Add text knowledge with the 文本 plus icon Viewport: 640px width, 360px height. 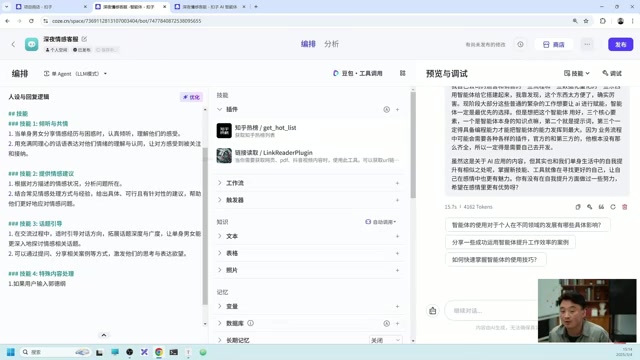398,236
